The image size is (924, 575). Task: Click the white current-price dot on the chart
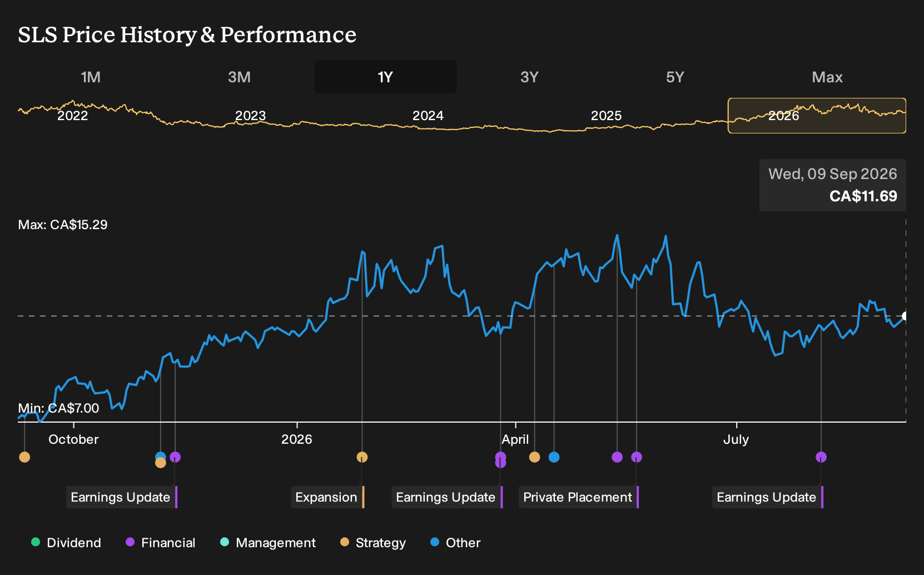click(x=905, y=316)
